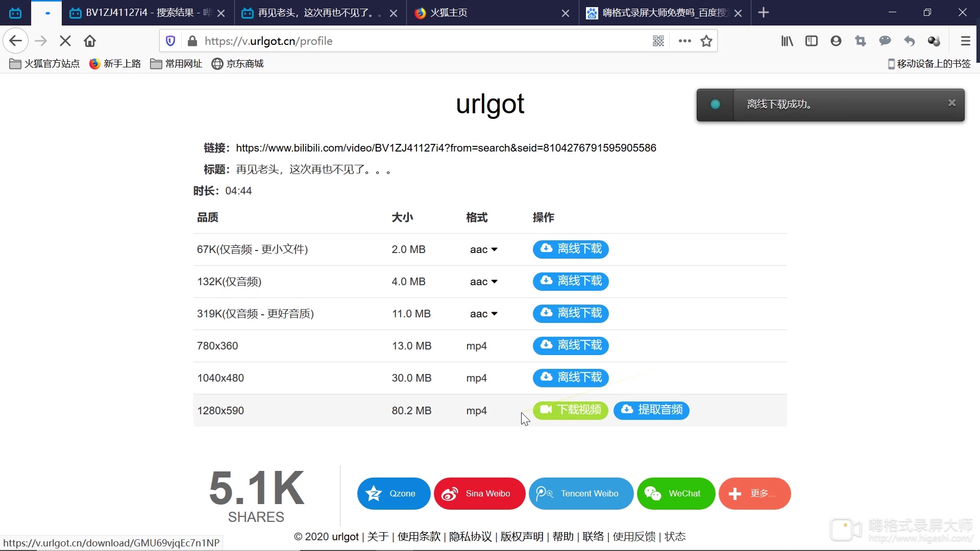Show QR code for page
Viewport: 980px width, 551px height.
[x=658, y=41]
